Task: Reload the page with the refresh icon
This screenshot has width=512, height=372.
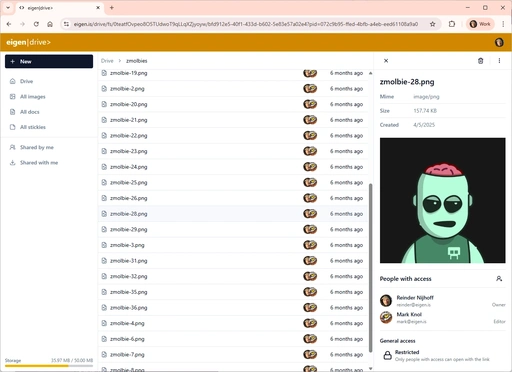Action: coord(36,24)
